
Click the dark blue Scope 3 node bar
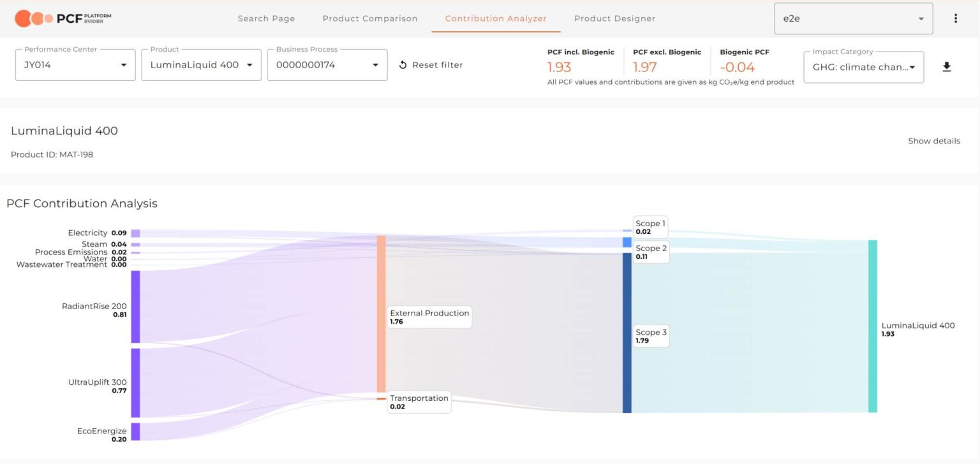tap(627, 333)
